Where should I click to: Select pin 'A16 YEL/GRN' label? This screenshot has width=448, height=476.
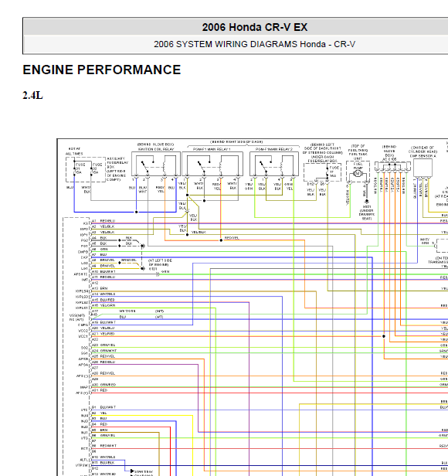(x=104, y=305)
